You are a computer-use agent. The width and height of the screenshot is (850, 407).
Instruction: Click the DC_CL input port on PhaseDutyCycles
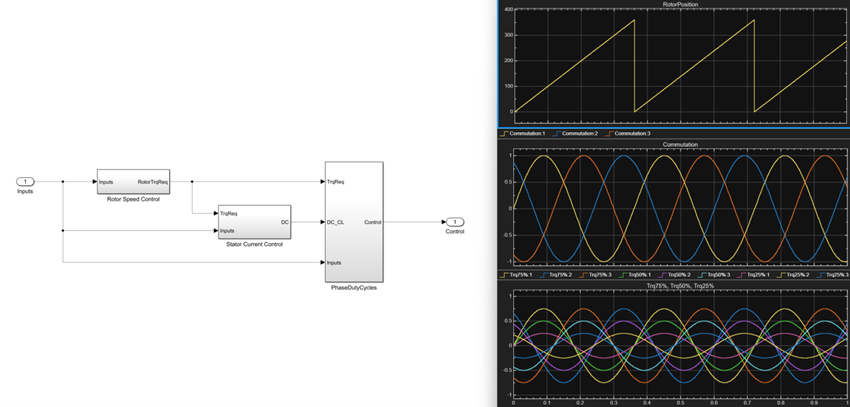tap(335, 222)
